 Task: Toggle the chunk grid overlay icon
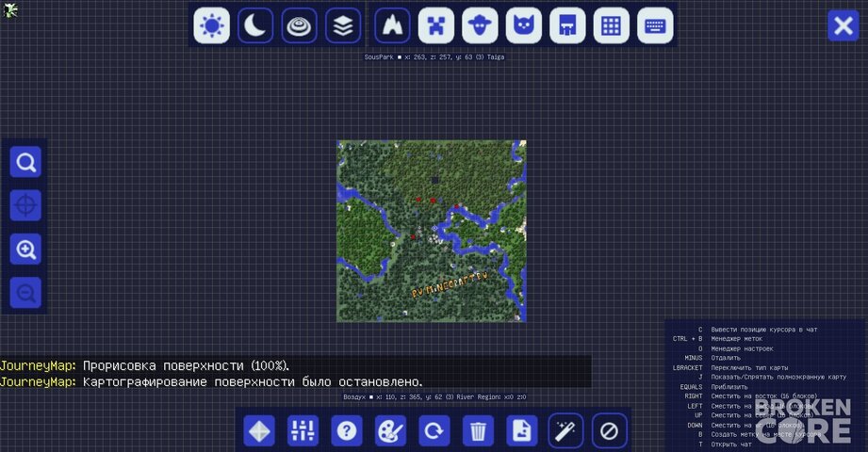[611, 25]
